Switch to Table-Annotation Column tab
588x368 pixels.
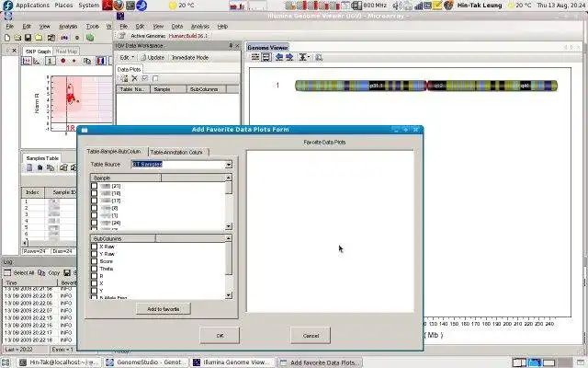coord(178,152)
